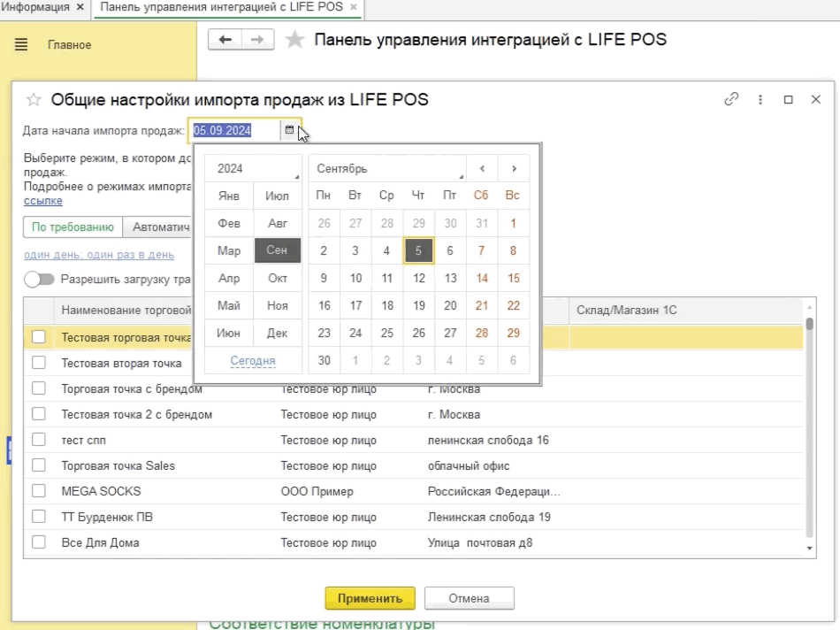Viewport: 840px width, 630px height.
Task: Add import settings dialog to favorites star
Action: coord(34,99)
